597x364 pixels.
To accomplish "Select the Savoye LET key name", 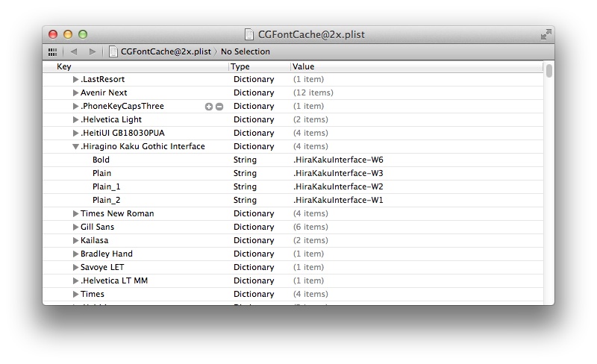I will click(102, 267).
